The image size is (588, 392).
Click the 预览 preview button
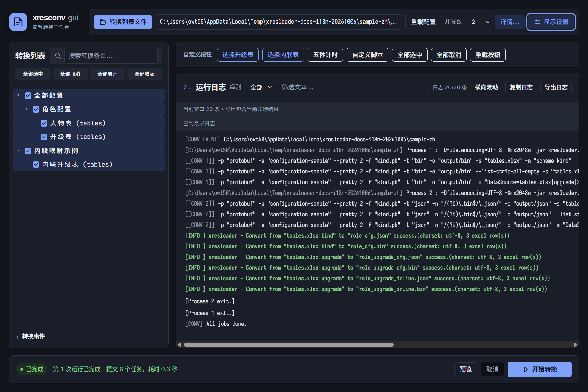[466, 369]
